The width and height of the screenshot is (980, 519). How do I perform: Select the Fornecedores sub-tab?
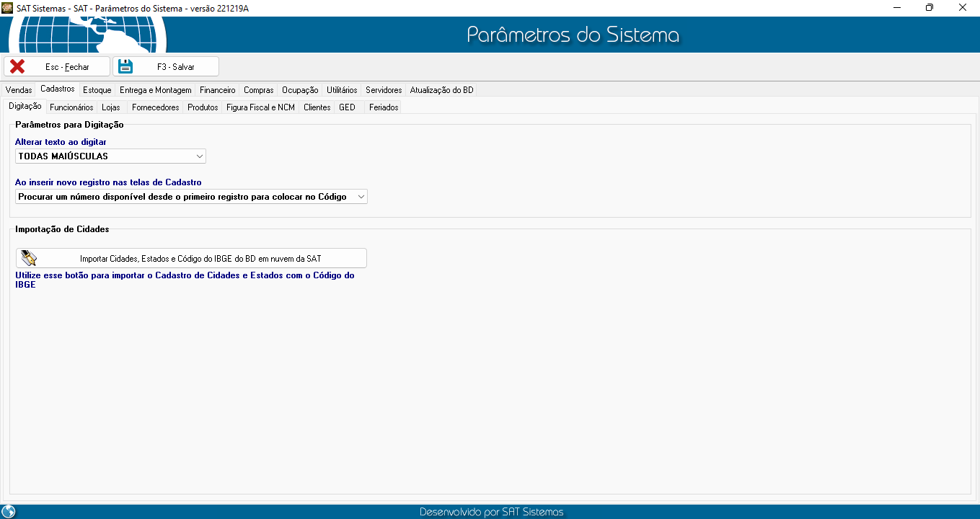tap(155, 107)
